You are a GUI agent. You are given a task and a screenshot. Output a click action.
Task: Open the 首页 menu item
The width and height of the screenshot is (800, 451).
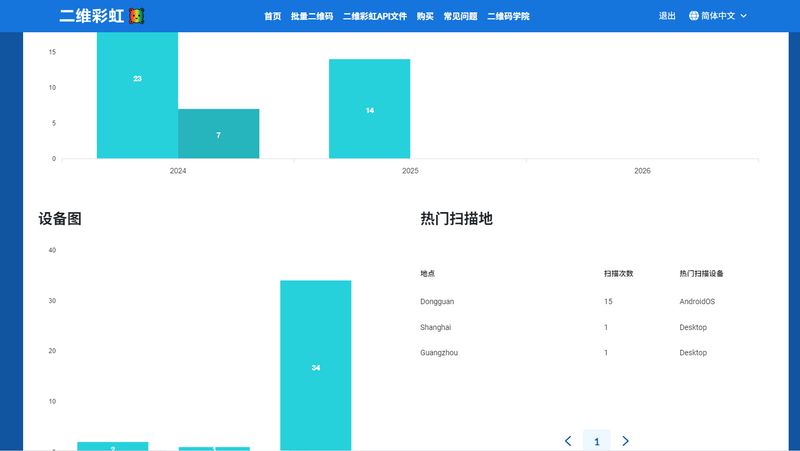(272, 16)
